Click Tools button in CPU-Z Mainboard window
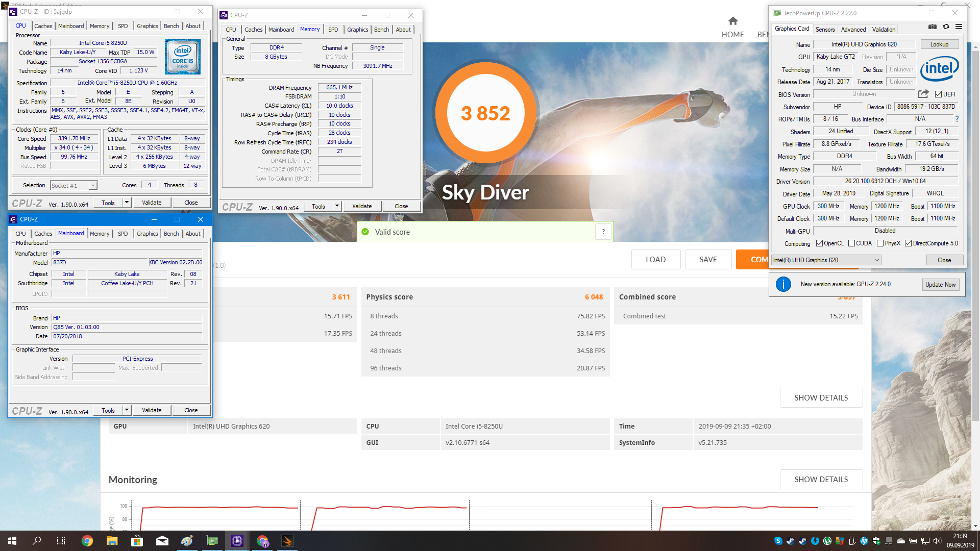Viewport: 980px width, 551px height. pyautogui.click(x=108, y=410)
